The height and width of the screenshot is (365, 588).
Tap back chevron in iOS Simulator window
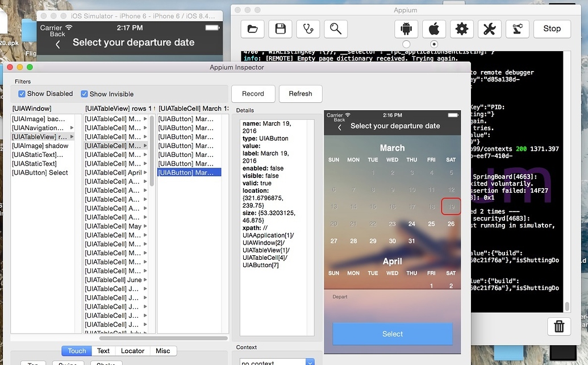click(x=58, y=45)
